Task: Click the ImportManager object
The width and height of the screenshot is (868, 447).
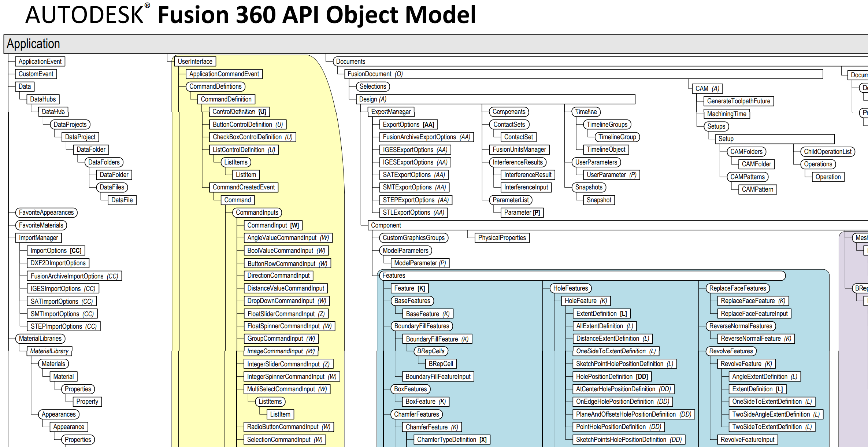Action: tap(38, 238)
